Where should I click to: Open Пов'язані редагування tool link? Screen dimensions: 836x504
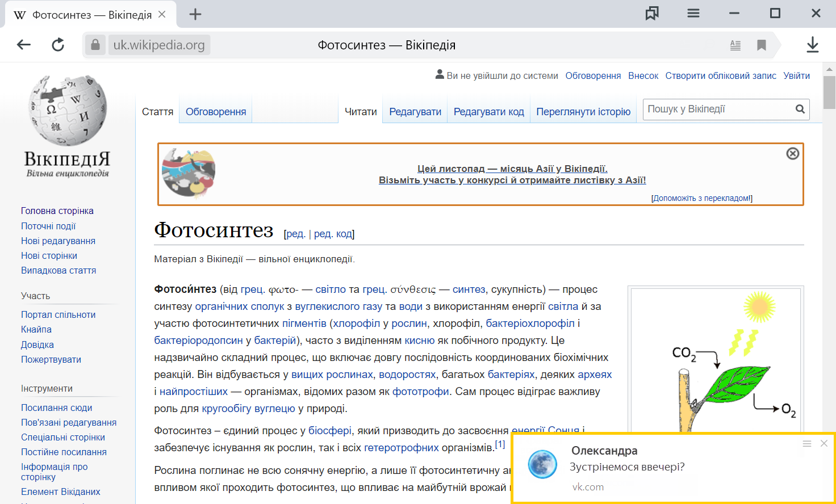pos(69,422)
